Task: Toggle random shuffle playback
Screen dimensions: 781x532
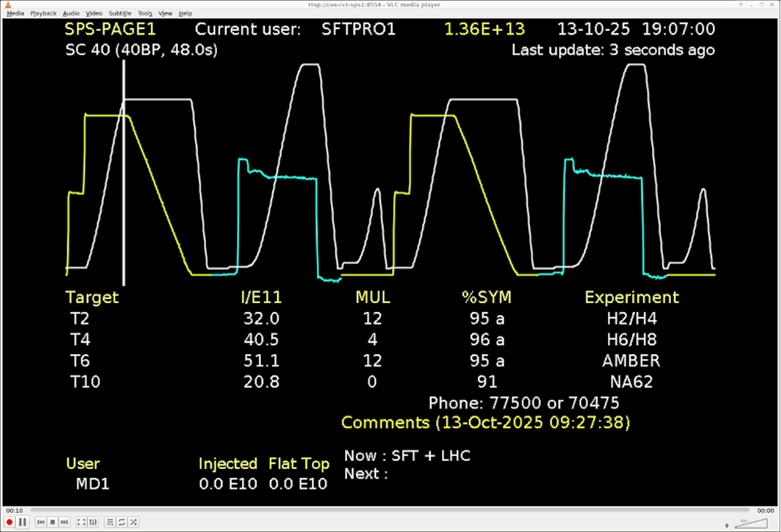Action: [x=133, y=522]
